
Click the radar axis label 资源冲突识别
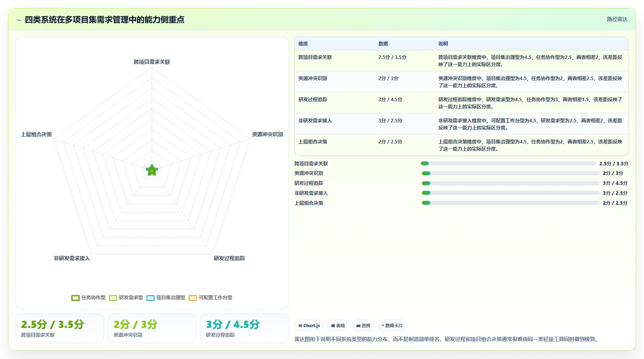267,135
